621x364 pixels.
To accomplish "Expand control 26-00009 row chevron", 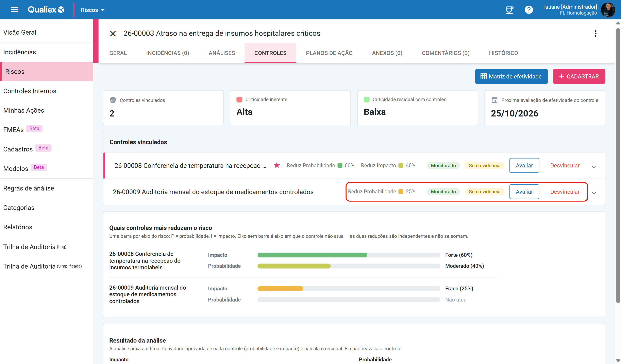I will [594, 193].
